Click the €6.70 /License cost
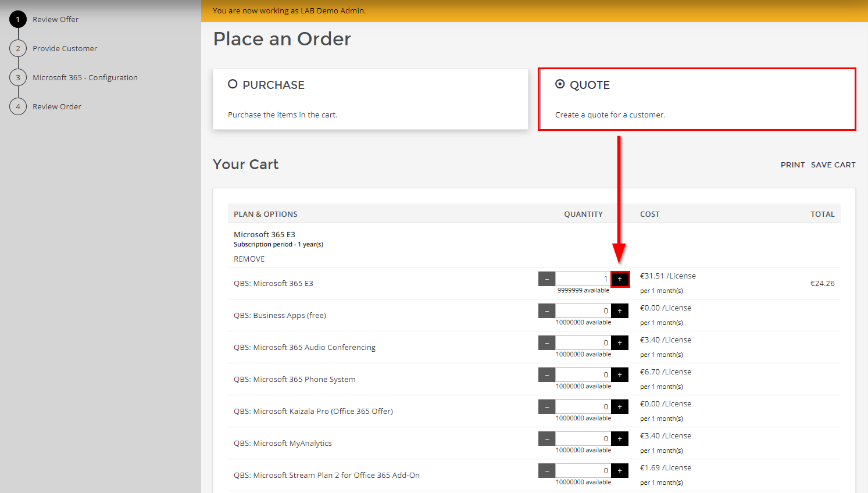 point(666,372)
